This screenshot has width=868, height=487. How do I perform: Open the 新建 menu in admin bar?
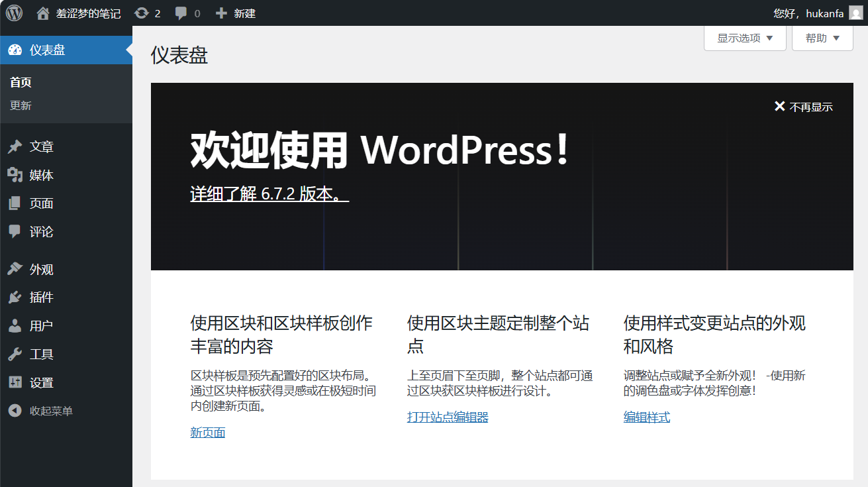pyautogui.click(x=235, y=13)
